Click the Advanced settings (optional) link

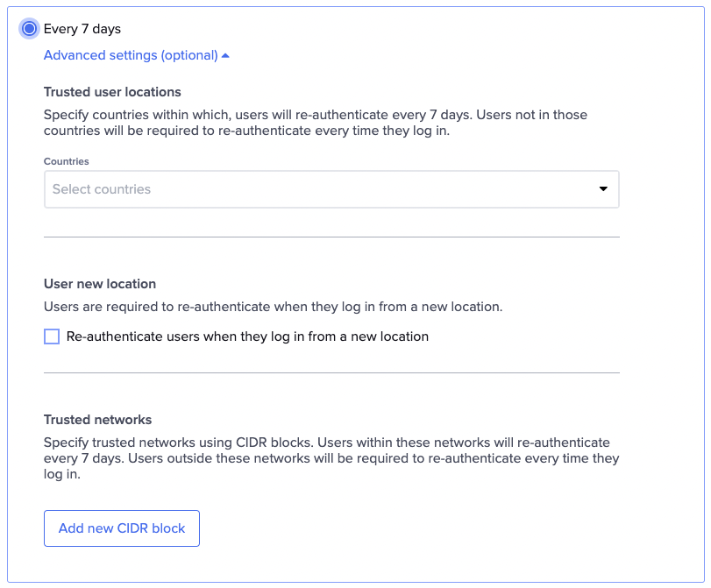[x=130, y=54]
